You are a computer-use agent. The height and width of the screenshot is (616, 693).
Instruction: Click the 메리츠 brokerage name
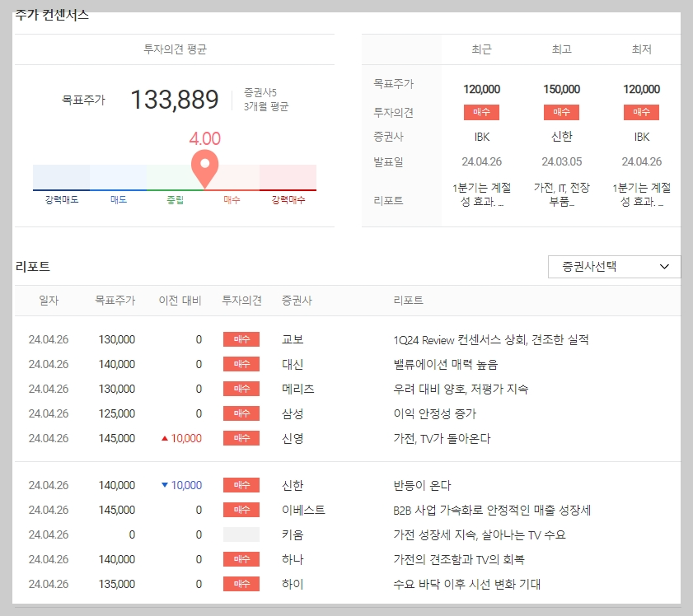(x=298, y=389)
